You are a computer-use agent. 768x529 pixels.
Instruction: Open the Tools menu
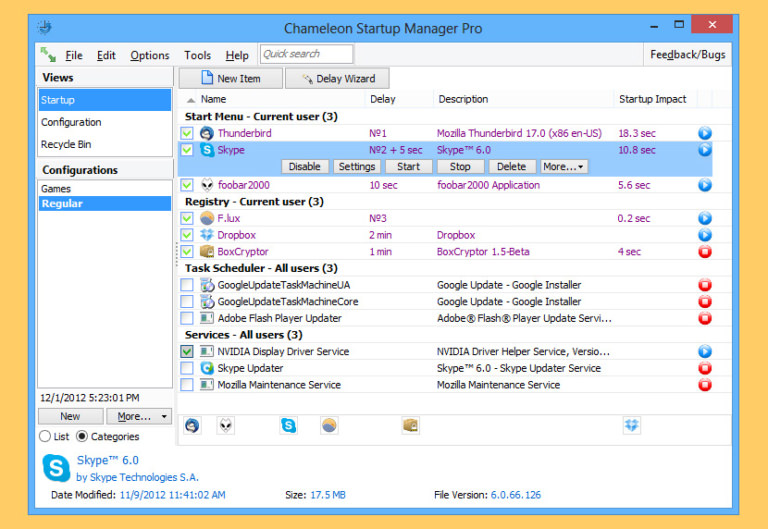197,55
